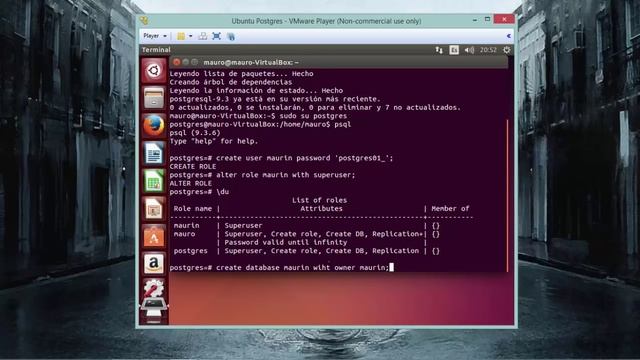The width and height of the screenshot is (640, 360).
Task: Open the Ubuntu Dash home launcher
Action: (153, 71)
